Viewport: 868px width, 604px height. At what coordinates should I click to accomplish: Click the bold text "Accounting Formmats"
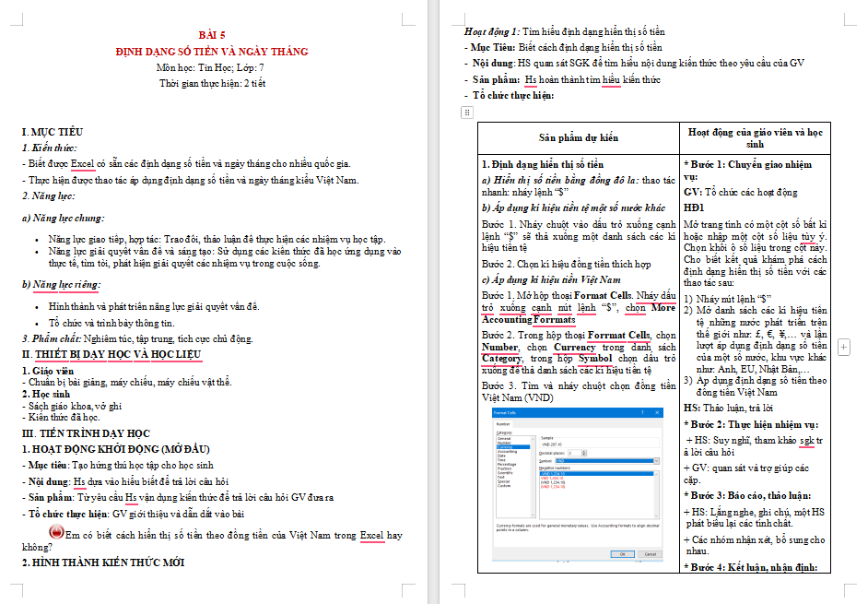[528, 320]
